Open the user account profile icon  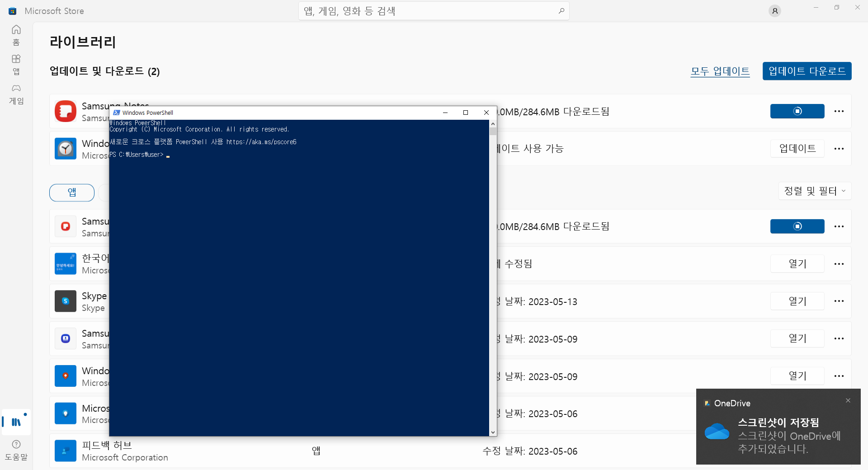point(775,11)
